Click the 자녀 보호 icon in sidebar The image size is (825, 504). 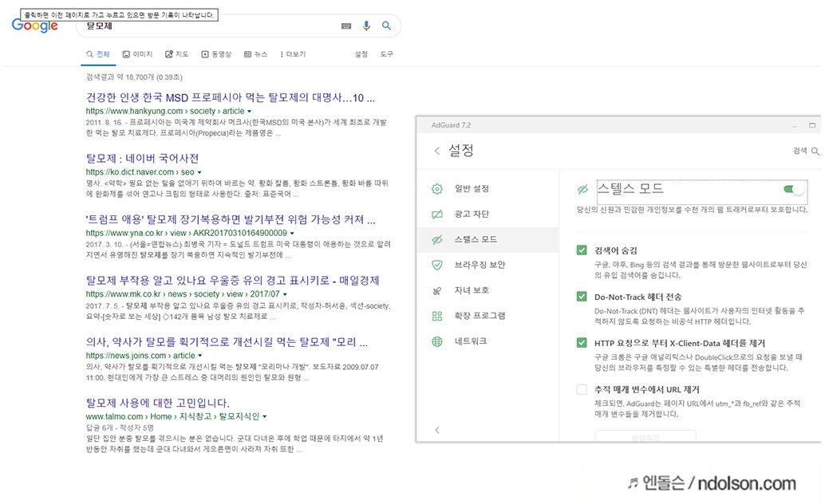click(x=437, y=290)
